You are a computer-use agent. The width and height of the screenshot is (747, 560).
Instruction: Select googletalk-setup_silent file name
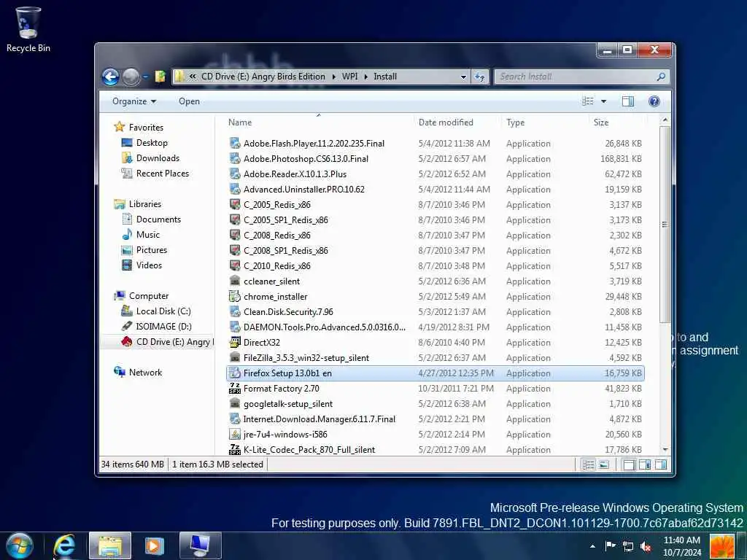pos(288,404)
